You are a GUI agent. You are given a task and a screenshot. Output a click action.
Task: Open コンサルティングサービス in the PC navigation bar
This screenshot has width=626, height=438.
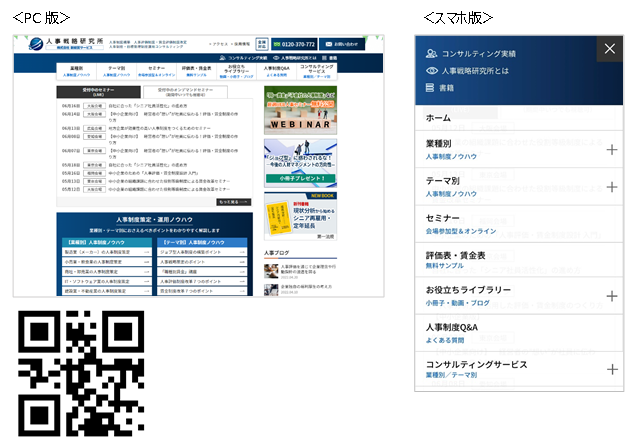tap(317, 71)
